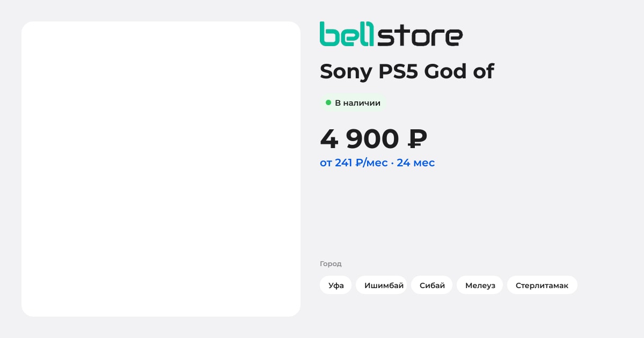Click the green availability dot indicator
This screenshot has width=644, height=338.
pyautogui.click(x=328, y=102)
